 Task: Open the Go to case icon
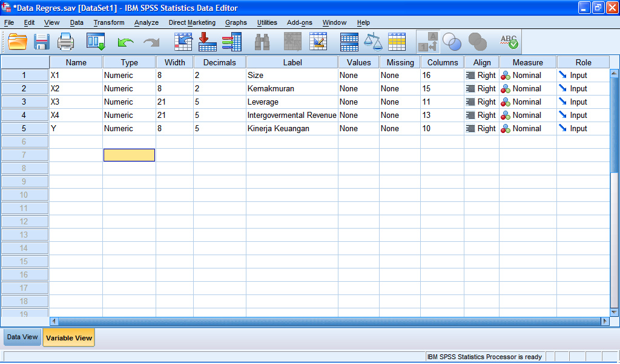click(x=183, y=42)
